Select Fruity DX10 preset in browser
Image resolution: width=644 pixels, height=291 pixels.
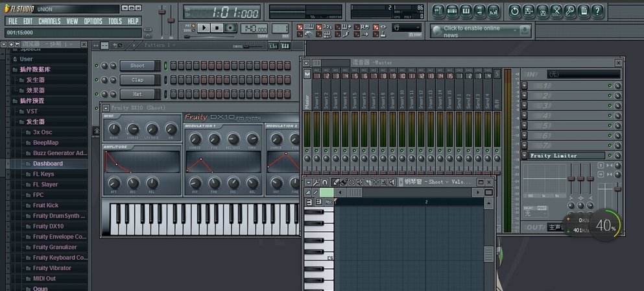tap(48, 226)
